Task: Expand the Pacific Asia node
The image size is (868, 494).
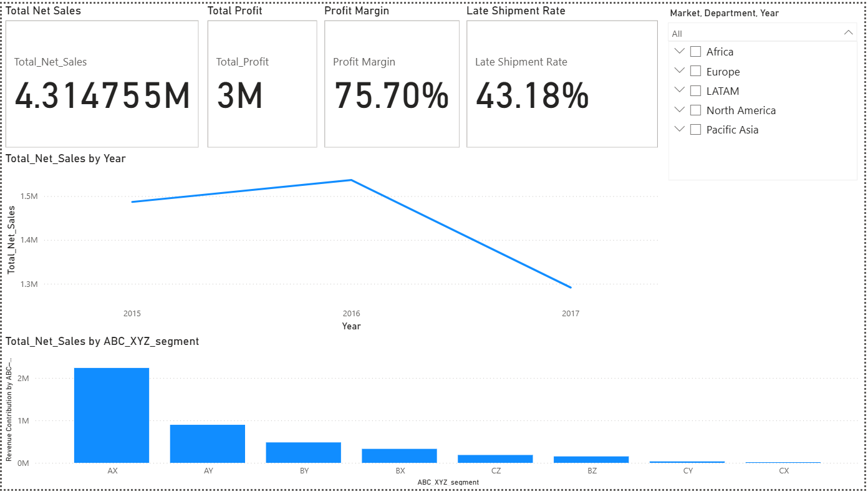Action: 680,129
